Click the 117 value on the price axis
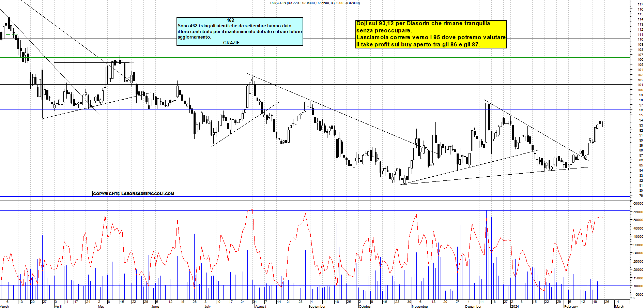Image resolution: width=644 pixels, height=308 pixels. coord(641,4)
